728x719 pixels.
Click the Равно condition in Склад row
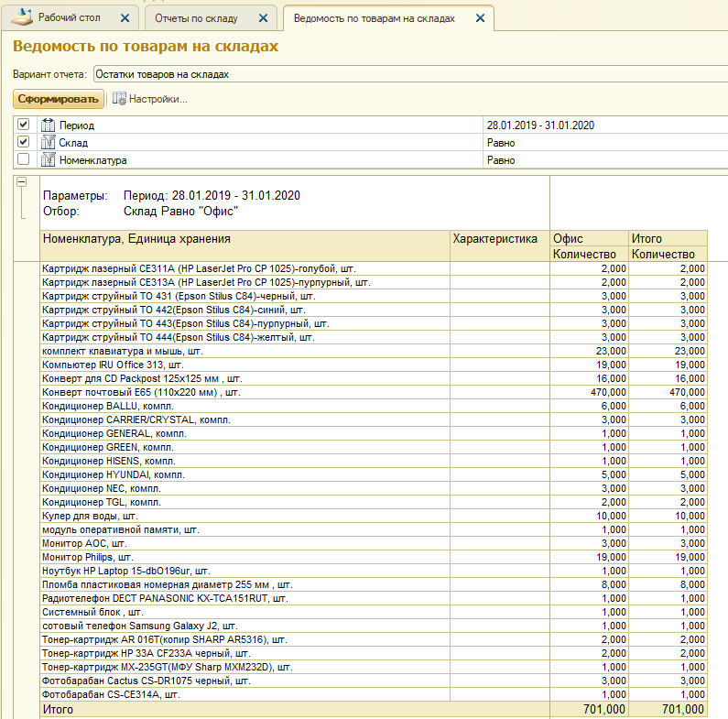pyautogui.click(x=501, y=143)
